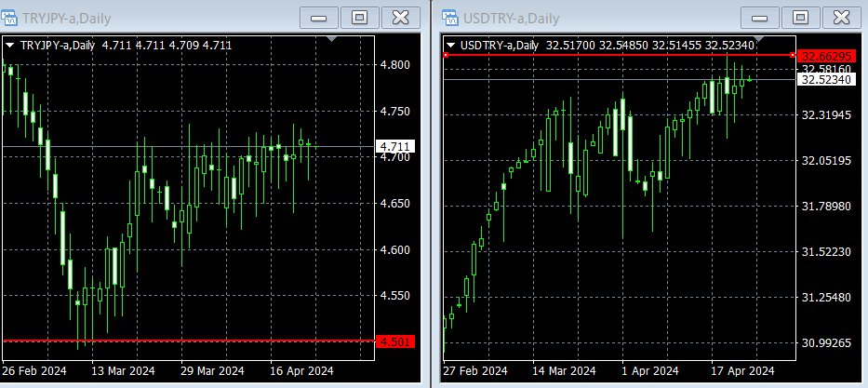Close the USDTRY-a,Daily window

(x=841, y=18)
